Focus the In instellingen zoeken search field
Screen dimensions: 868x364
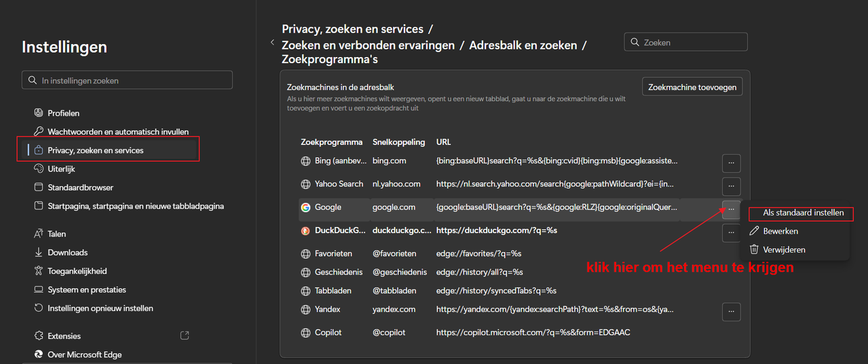tap(127, 80)
